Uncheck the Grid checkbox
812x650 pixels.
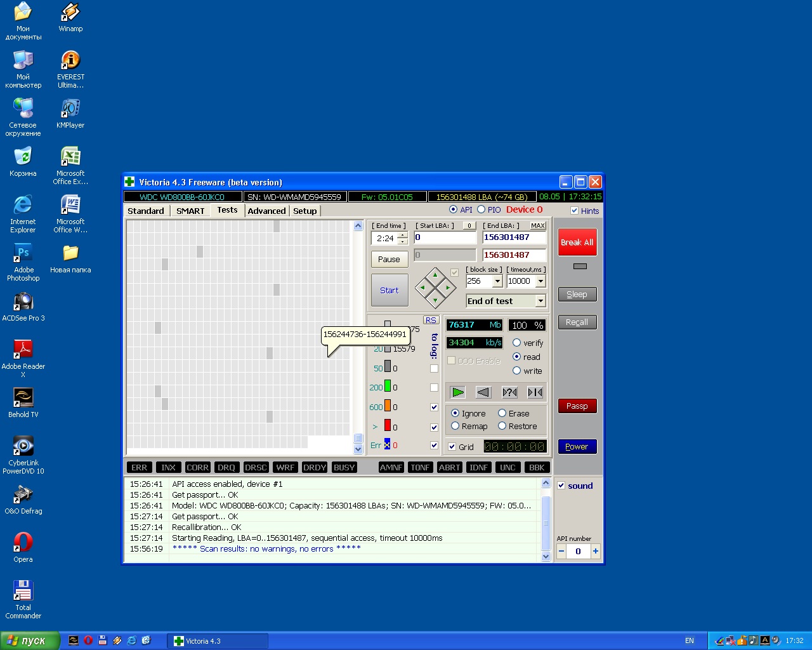coord(452,447)
